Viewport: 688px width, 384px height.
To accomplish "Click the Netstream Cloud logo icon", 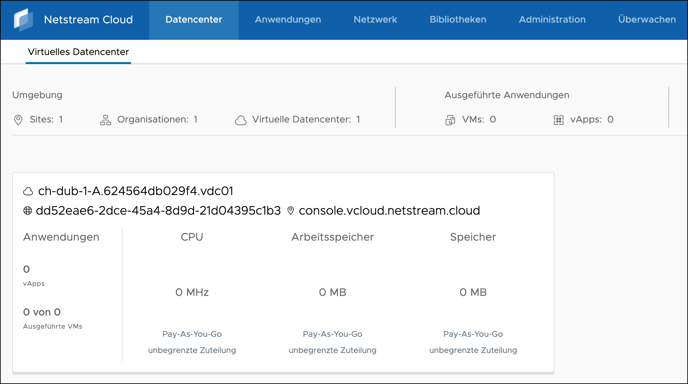I will click(23, 20).
